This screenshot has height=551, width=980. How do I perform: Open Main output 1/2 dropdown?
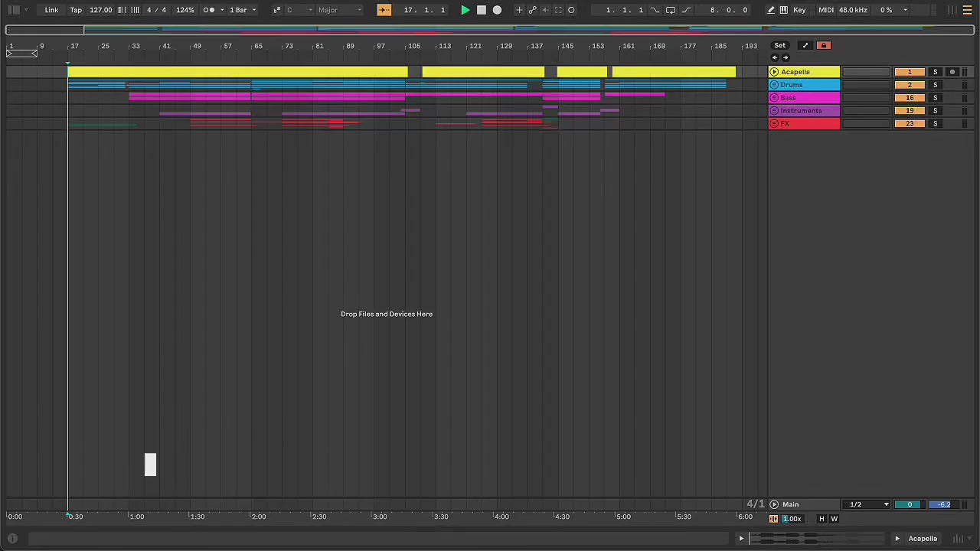pos(866,504)
